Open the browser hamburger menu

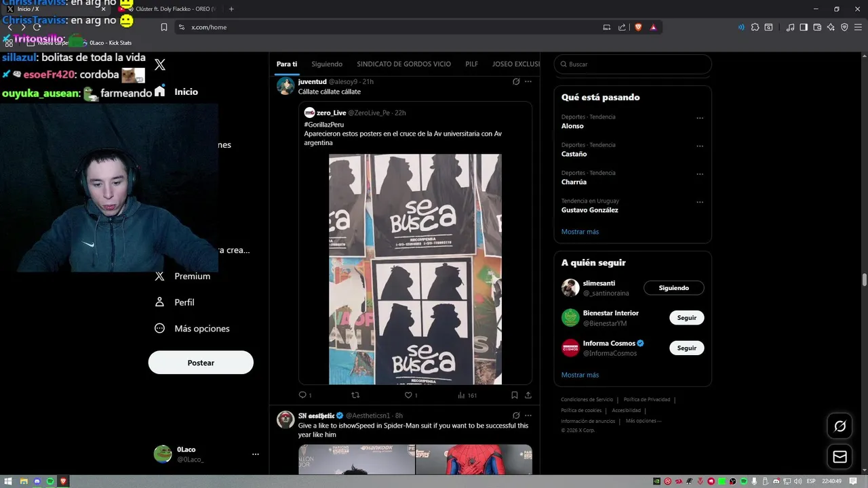tap(858, 27)
